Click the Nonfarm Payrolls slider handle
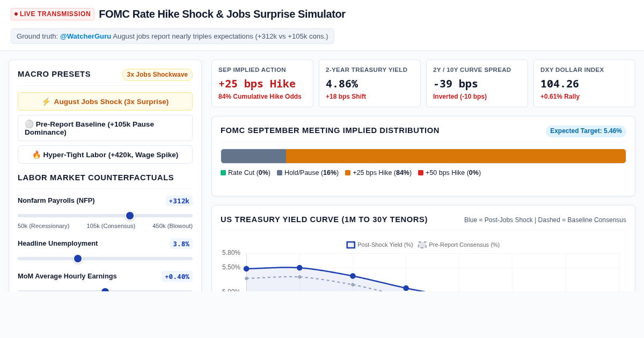This screenshot has width=644, height=338. pos(130,216)
